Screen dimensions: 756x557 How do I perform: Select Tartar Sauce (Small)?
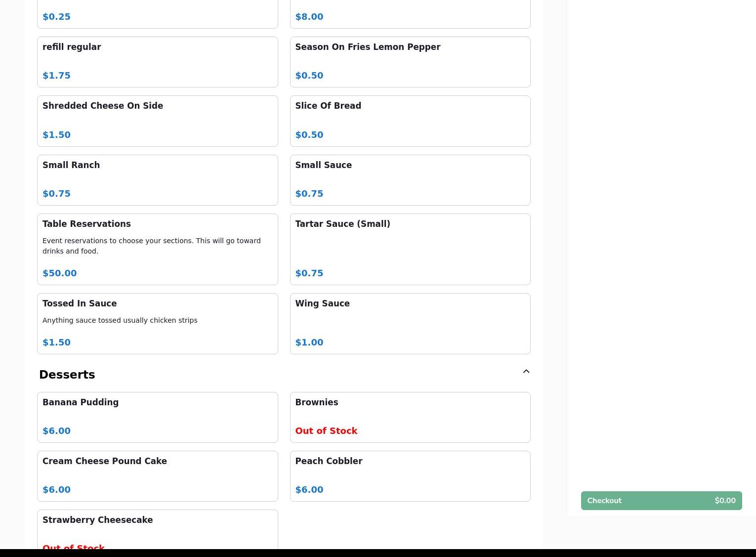[x=410, y=249]
